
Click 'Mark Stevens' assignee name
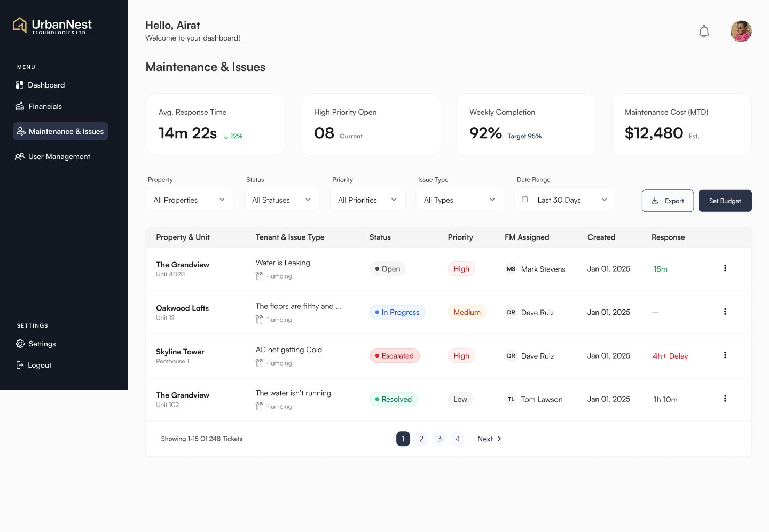[543, 269]
